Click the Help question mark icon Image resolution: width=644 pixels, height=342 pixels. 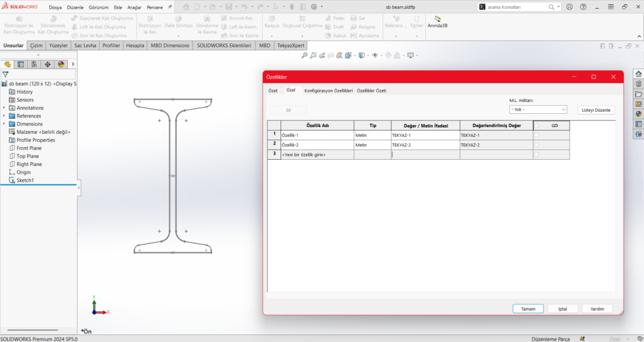[583, 7]
